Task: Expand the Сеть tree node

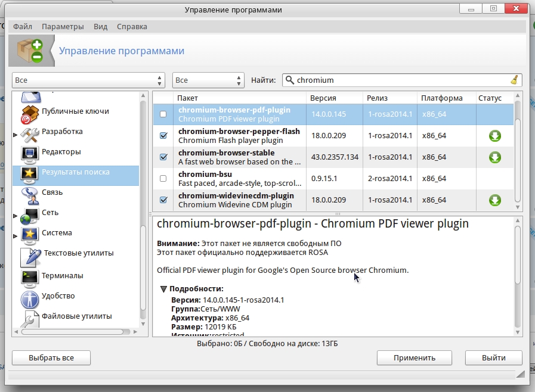Action: [15, 216]
